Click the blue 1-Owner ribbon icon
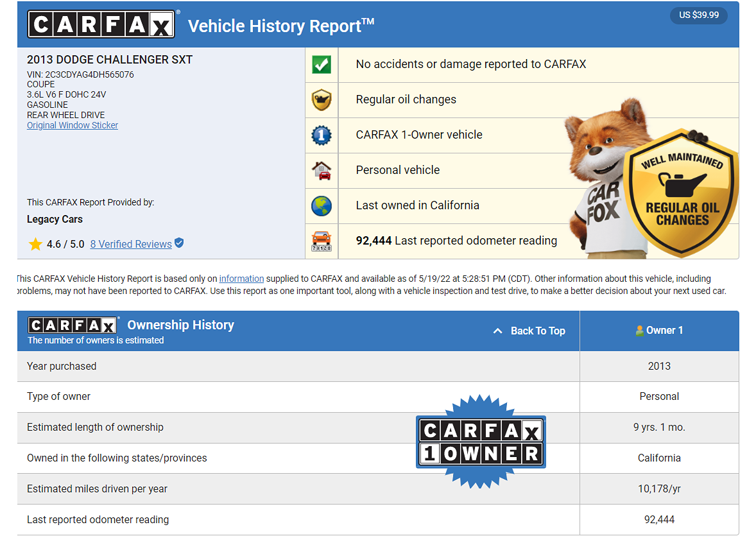 [321, 135]
